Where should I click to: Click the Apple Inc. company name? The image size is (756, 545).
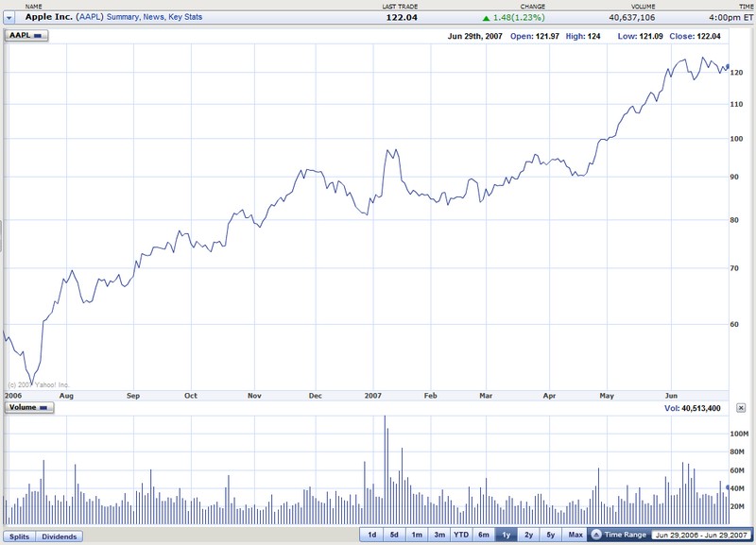[x=49, y=17]
